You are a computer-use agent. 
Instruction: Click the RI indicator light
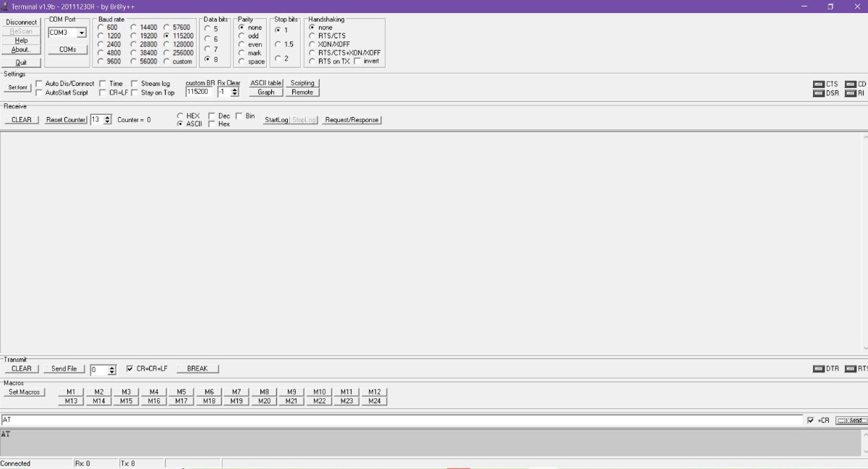(850, 92)
